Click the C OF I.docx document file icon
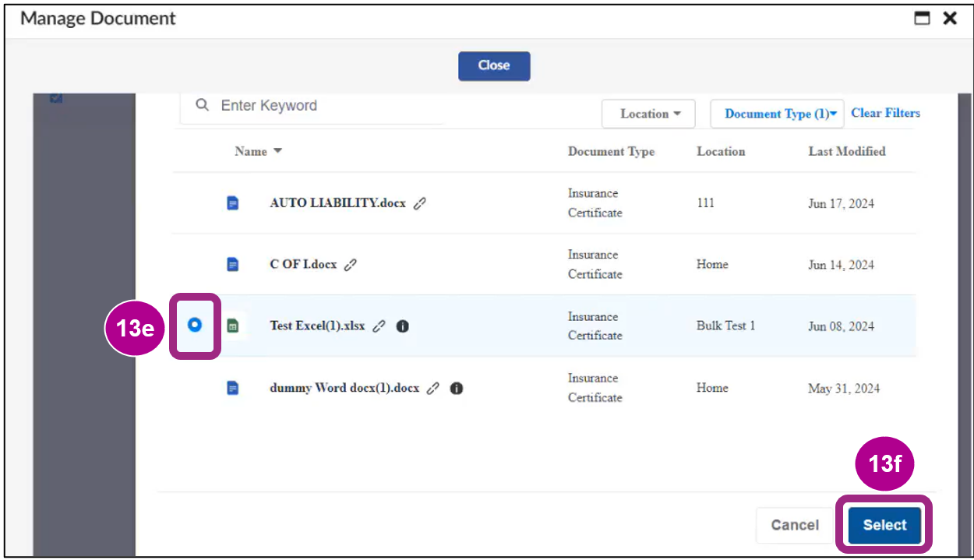Screen dimensions: 974x560 [232, 265]
